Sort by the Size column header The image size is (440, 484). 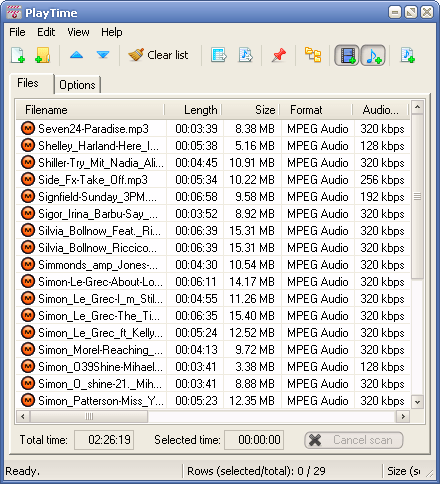(x=251, y=110)
